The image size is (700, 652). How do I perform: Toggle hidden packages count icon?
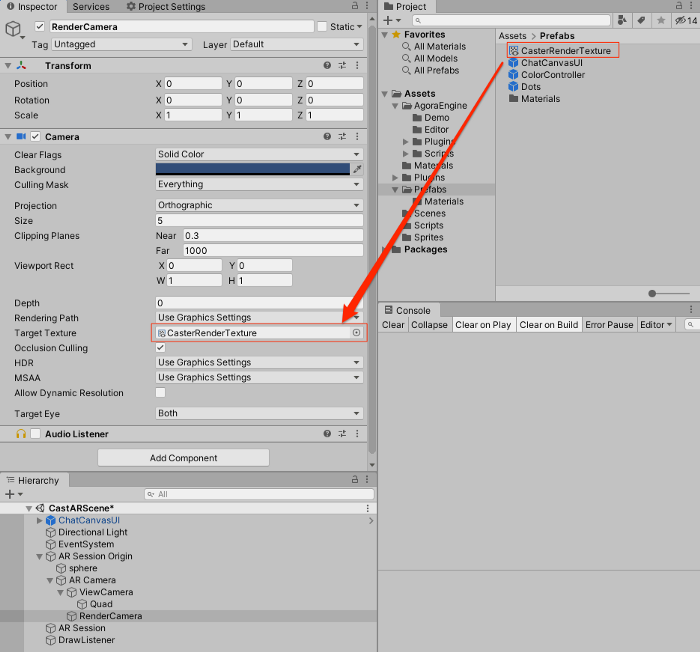click(686, 20)
